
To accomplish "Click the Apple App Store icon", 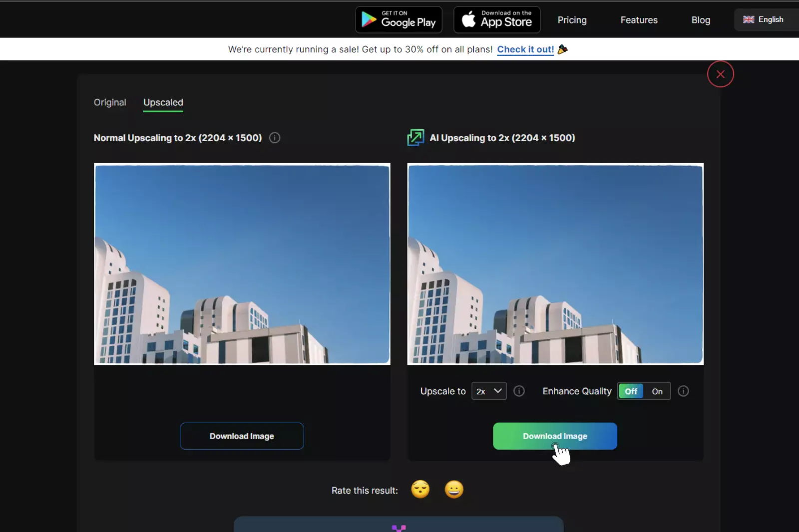I will 468,19.
